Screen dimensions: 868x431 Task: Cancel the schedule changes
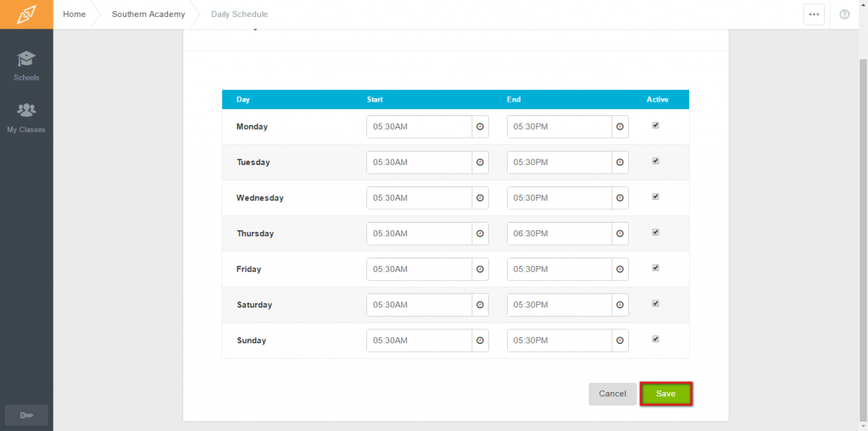click(612, 394)
